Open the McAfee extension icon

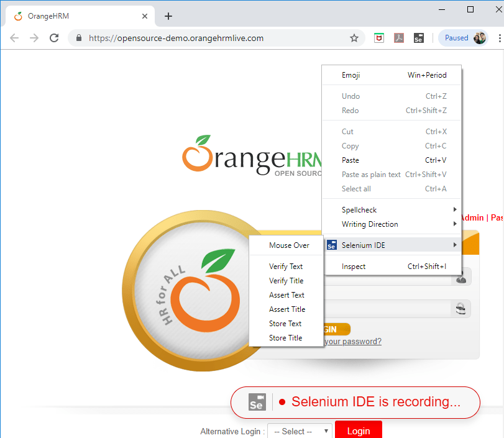[x=378, y=38]
